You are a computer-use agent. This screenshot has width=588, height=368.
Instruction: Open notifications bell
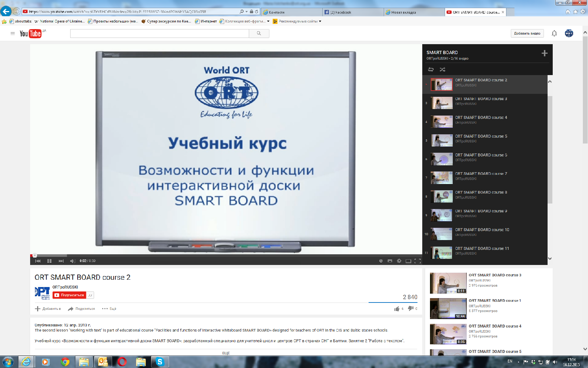[x=554, y=33]
